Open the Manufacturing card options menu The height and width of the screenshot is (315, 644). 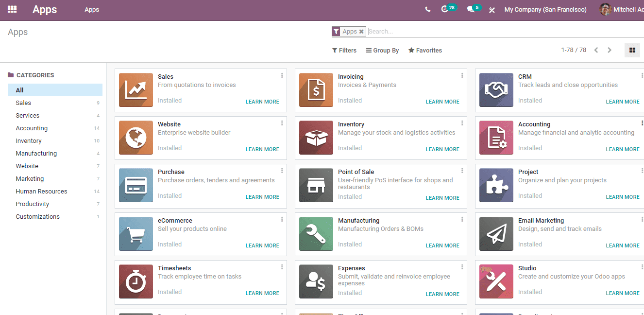tap(462, 219)
